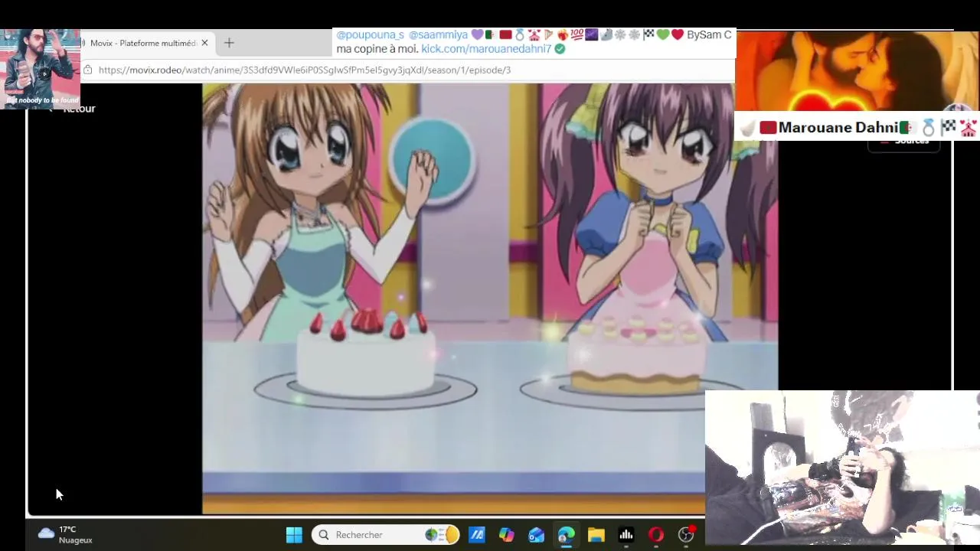Viewport: 980px width, 551px height.
Task: Switch to Microsoft Edge in taskbar
Action: pyautogui.click(x=567, y=535)
